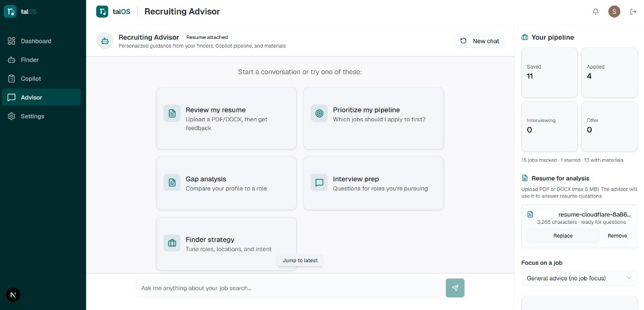Click Replace resume button
The width and height of the screenshot is (644, 310).
pyautogui.click(x=563, y=236)
